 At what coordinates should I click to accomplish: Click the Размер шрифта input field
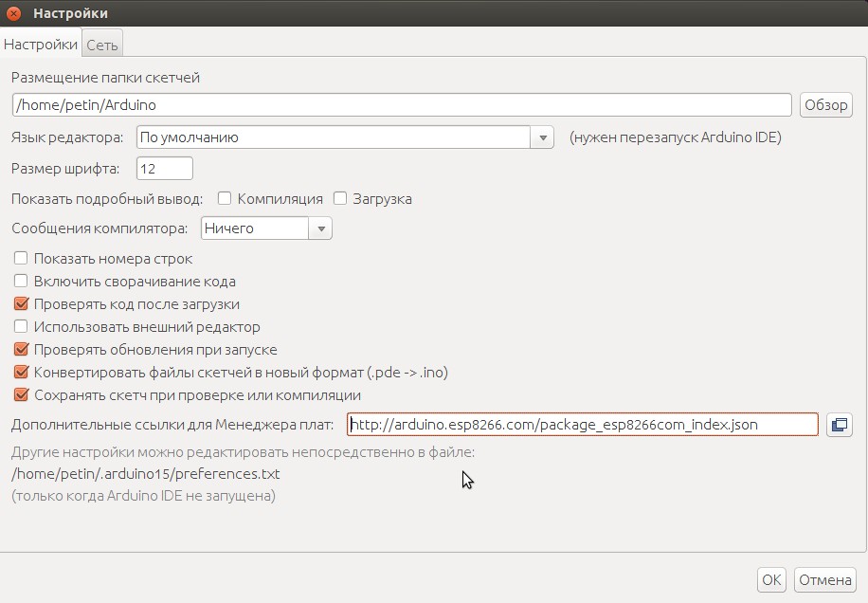(165, 169)
